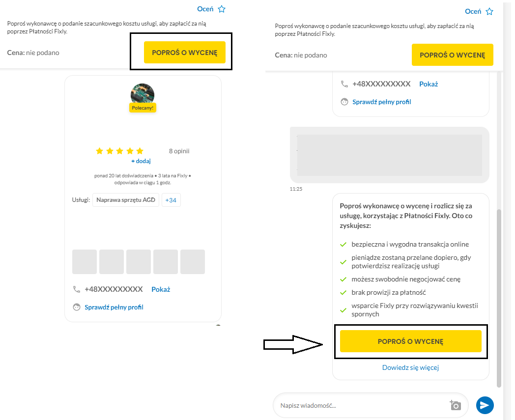Open the Dowiedz się więcej link
515x420 pixels.
410,367
